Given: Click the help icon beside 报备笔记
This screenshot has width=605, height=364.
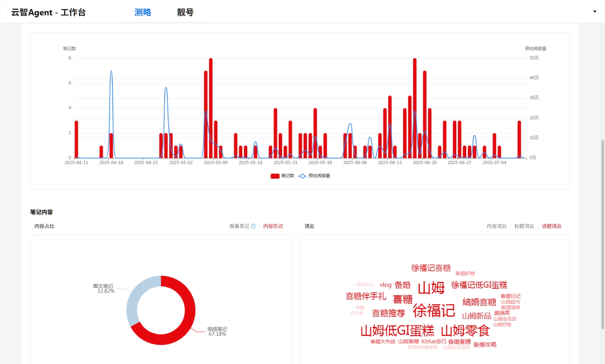Looking at the screenshot, I should point(253,226).
